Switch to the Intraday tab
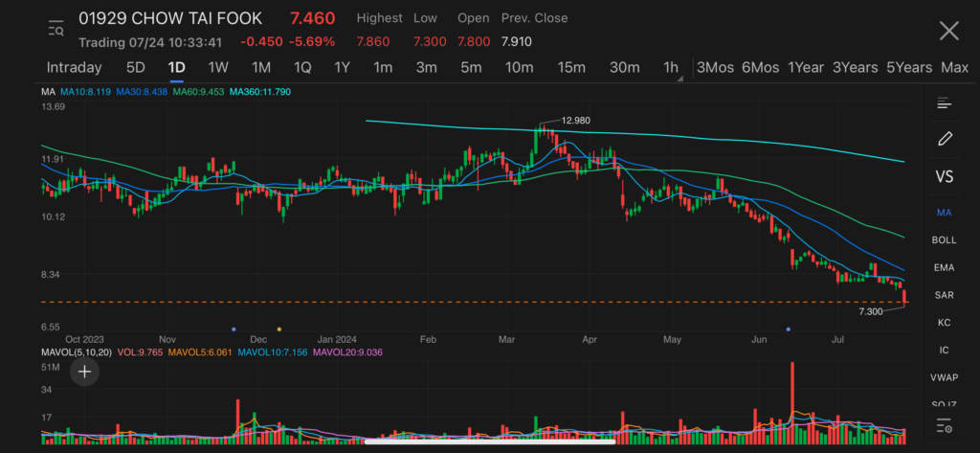The image size is (980, 453). 74,68
